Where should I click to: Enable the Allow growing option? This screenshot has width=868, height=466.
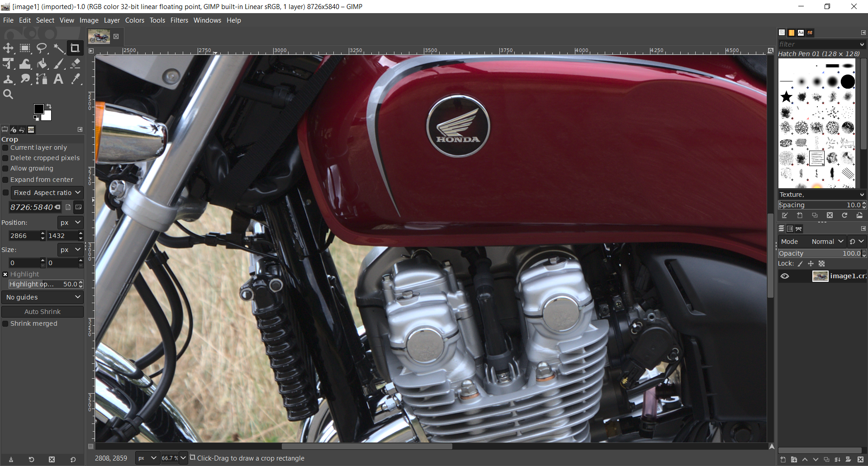point(5,168)
